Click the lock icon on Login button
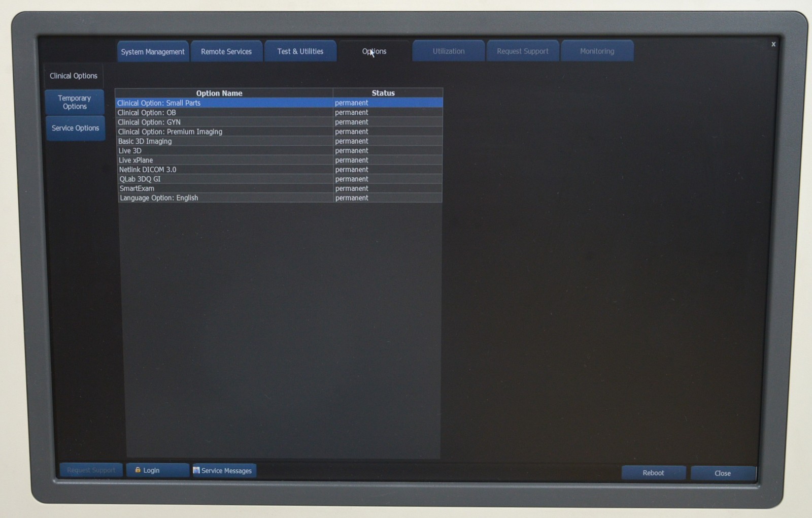This screenshot has height=518, width=812. pyautogui.click(x=138, y=470)
